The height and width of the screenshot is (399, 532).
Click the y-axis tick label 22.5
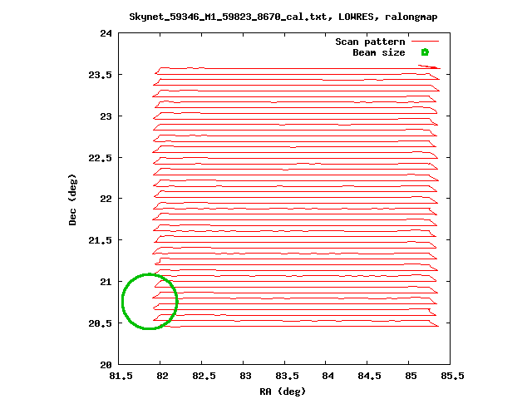(100, 158)
